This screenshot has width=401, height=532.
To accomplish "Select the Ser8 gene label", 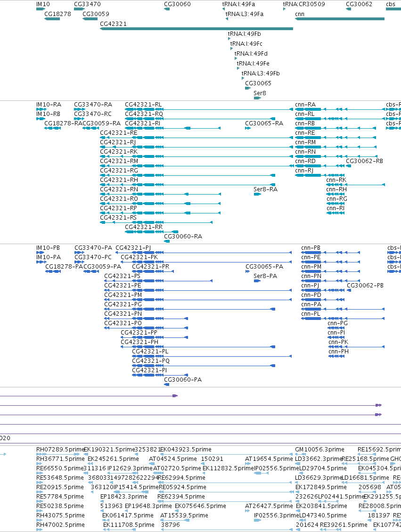I will click(x=260, y=93).
